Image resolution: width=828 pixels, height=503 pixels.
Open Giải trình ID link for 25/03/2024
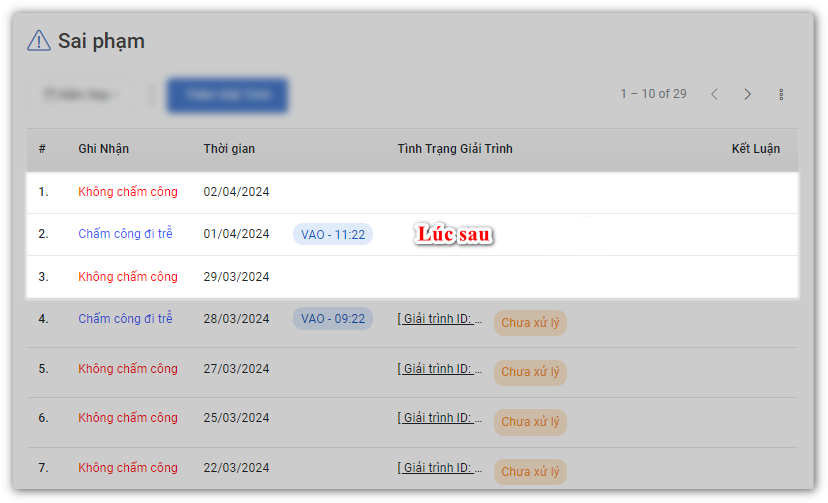(x=440, y=418)
